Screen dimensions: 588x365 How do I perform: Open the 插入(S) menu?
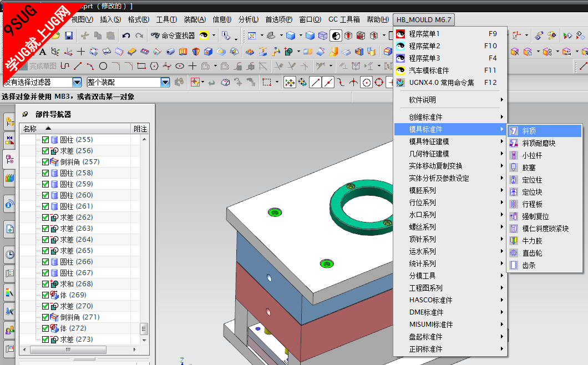[x=110, y=19]
